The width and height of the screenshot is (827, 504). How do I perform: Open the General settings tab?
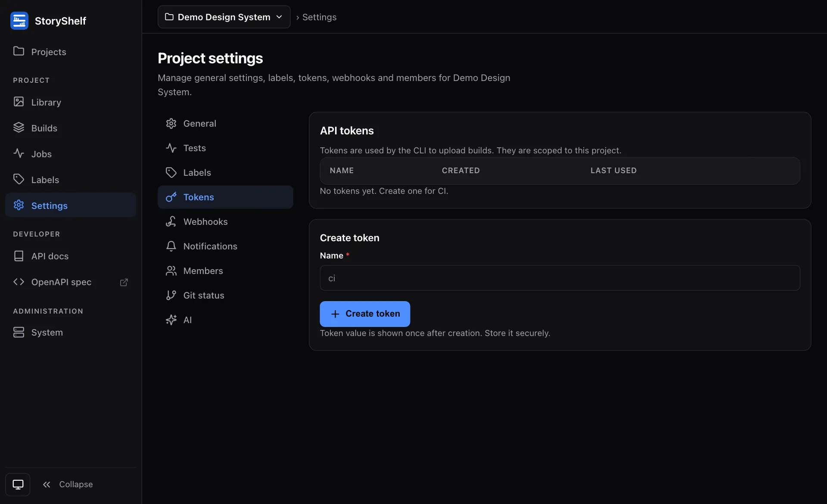click(x=225, y=124)
